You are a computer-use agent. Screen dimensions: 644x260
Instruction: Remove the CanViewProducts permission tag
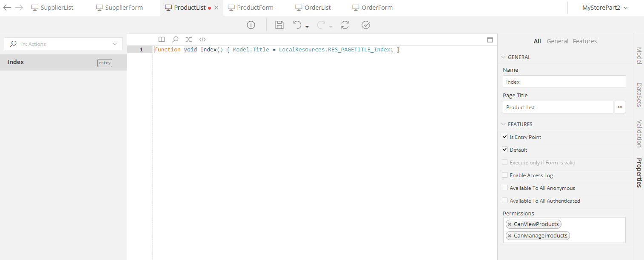pyautogui.click(x=509, y=224)
